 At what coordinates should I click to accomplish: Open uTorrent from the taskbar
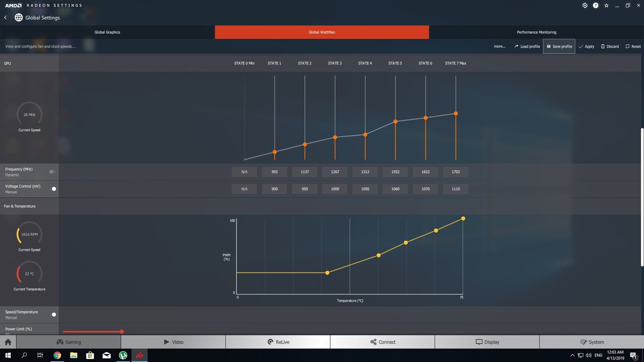pyautogui.click(x=123, y=355)
